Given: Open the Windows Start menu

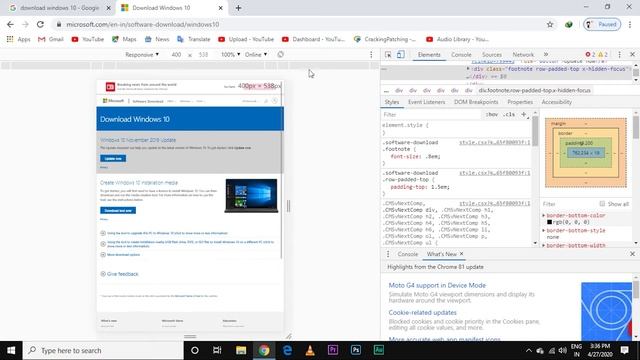Looking at the screenshot, I should pyautogui.click(x=11, y=350).
